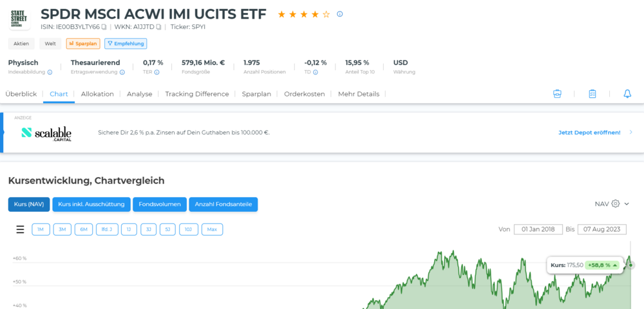644x309 pixels.
Task: Click the Welt tag
Action: [50, 44]
